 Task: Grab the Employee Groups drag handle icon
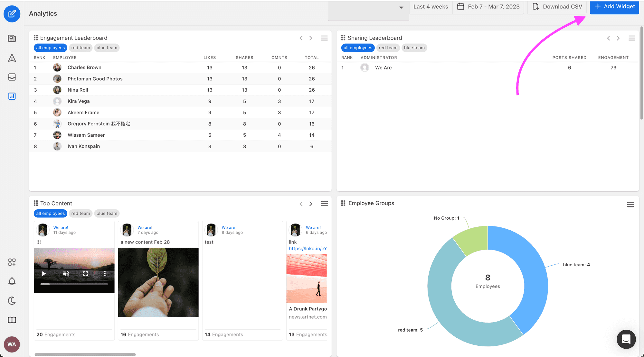tap(343, 203)
